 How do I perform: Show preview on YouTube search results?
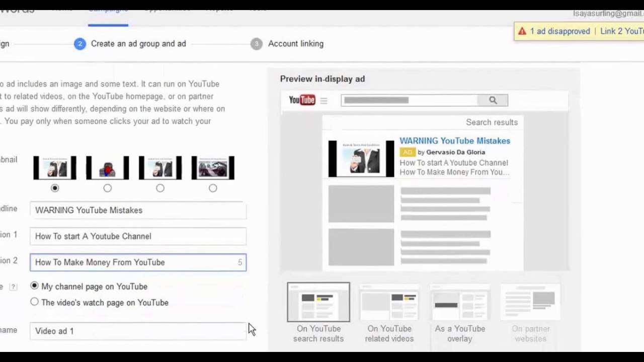(318, 313)
